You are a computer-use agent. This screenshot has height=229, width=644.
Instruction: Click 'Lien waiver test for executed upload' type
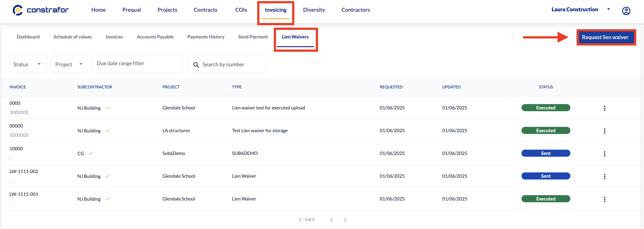click(268, 108)
